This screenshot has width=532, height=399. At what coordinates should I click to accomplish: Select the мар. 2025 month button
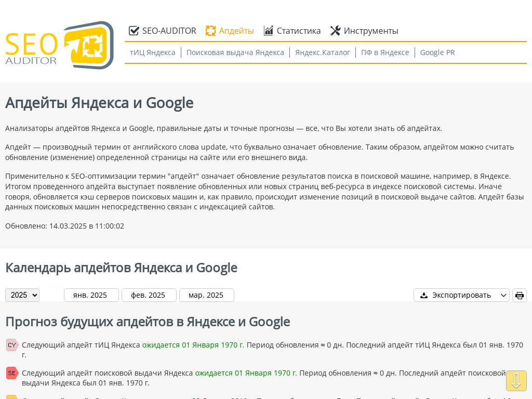[x=207, y=295]
